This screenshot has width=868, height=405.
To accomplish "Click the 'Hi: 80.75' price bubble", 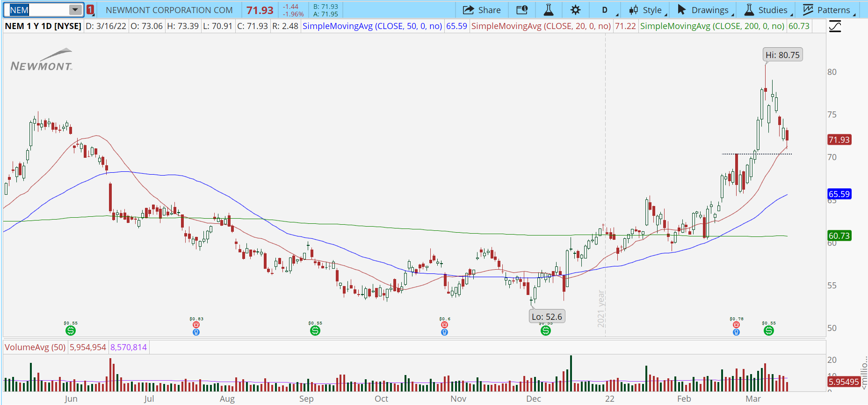I will pyautogui.click(x=782, y=55).
